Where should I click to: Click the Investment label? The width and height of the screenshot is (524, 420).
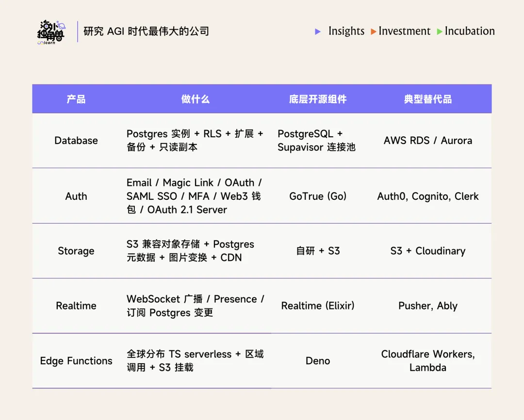click(404, 31)
